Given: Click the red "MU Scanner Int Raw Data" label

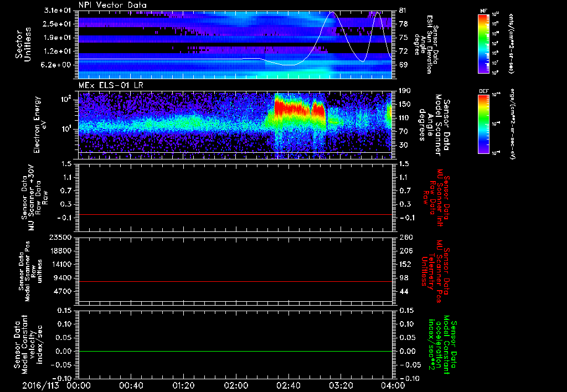Looking at the screenshot, I should pos(436,198).
